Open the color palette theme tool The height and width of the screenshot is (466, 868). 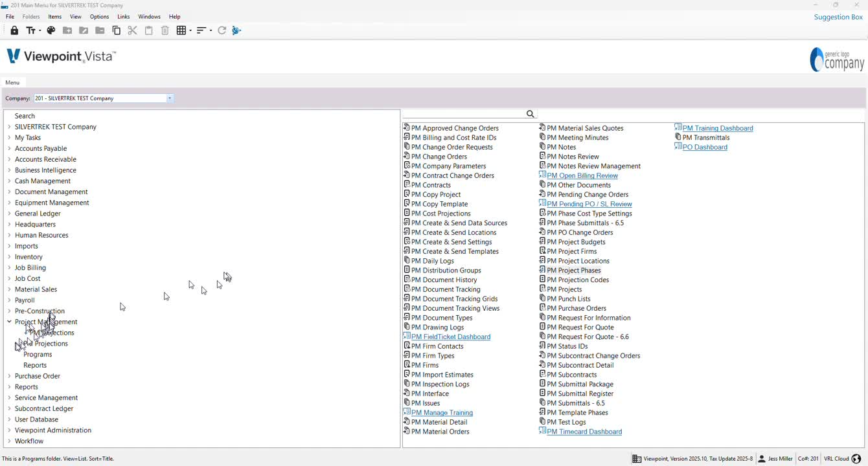51,30
